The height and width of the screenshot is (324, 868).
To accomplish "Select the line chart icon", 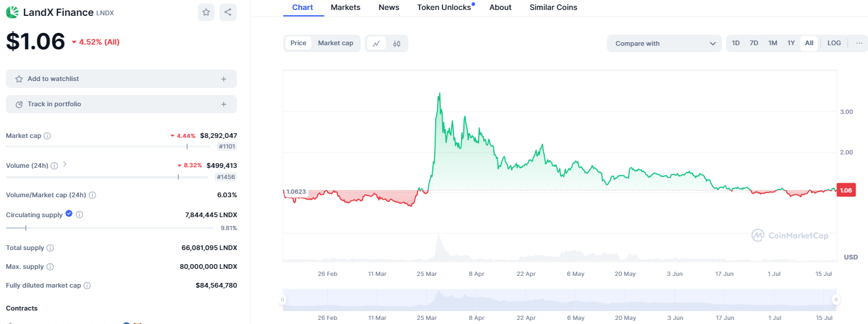I will (376, 43).
